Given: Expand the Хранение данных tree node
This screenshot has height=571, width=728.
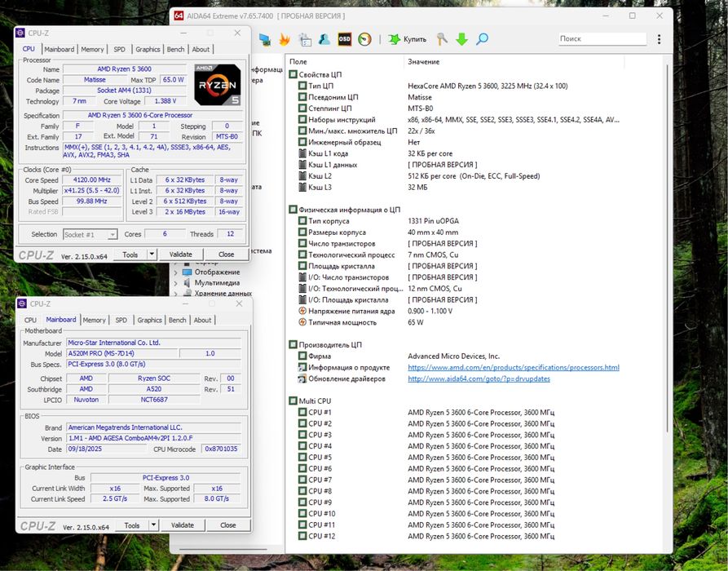Looking at the screenshot, I should (175, 294).
